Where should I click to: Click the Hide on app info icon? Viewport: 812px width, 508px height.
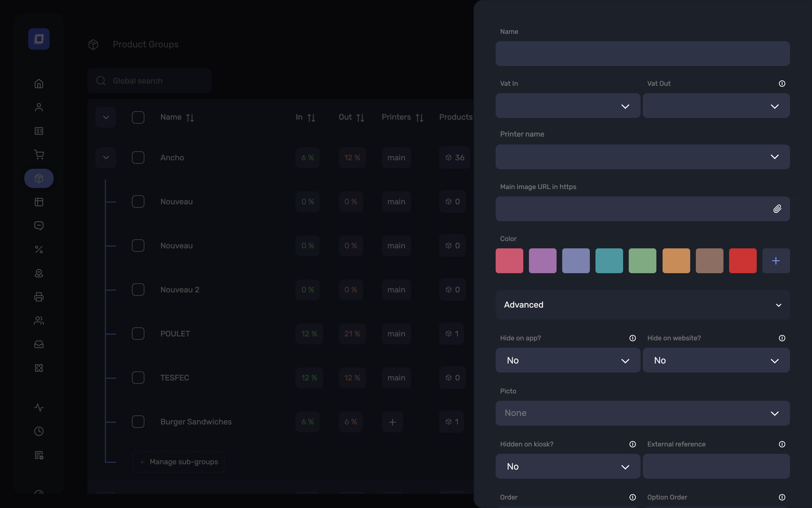point(632,338)
